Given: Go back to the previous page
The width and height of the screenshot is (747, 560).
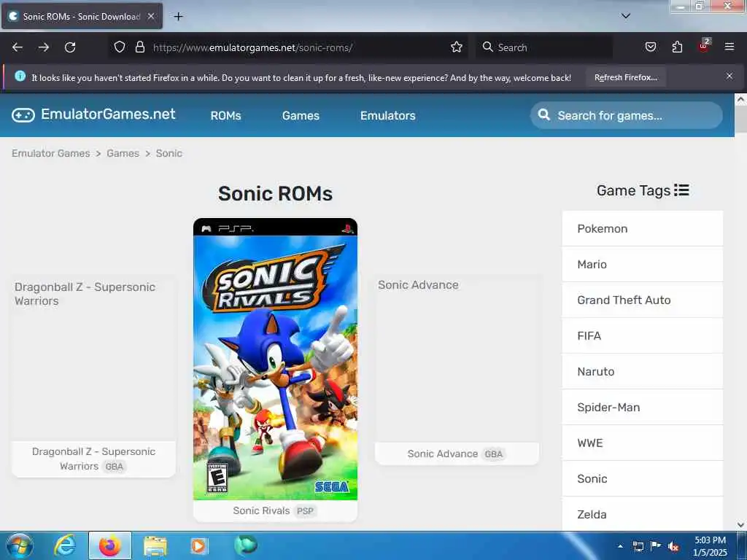Looking at the screenshot, I should pyautogui.click(x=18, y=47).
